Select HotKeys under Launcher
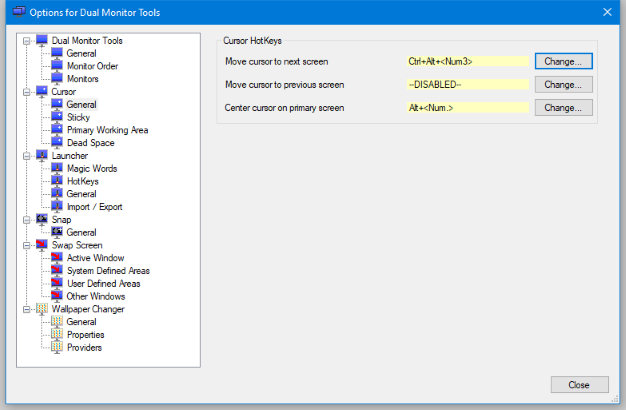Viewport: 626px width, 410px height. [x=83, y=181]
